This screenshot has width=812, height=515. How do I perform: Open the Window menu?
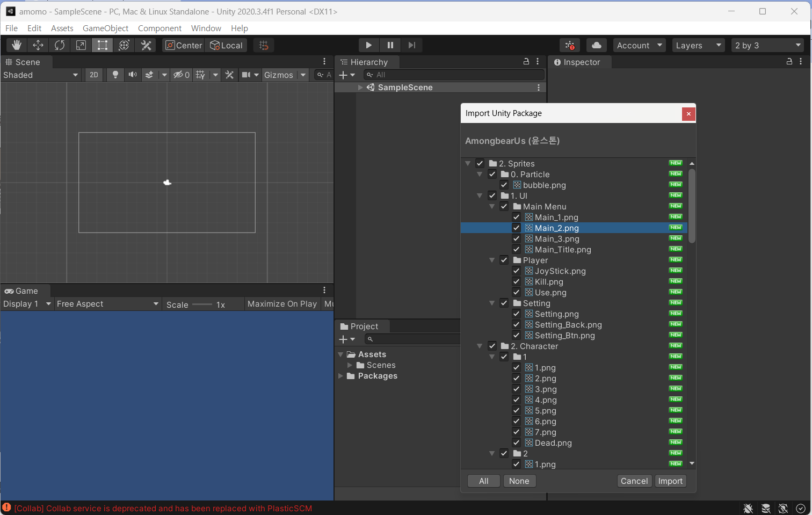click(x=206, y=28)
